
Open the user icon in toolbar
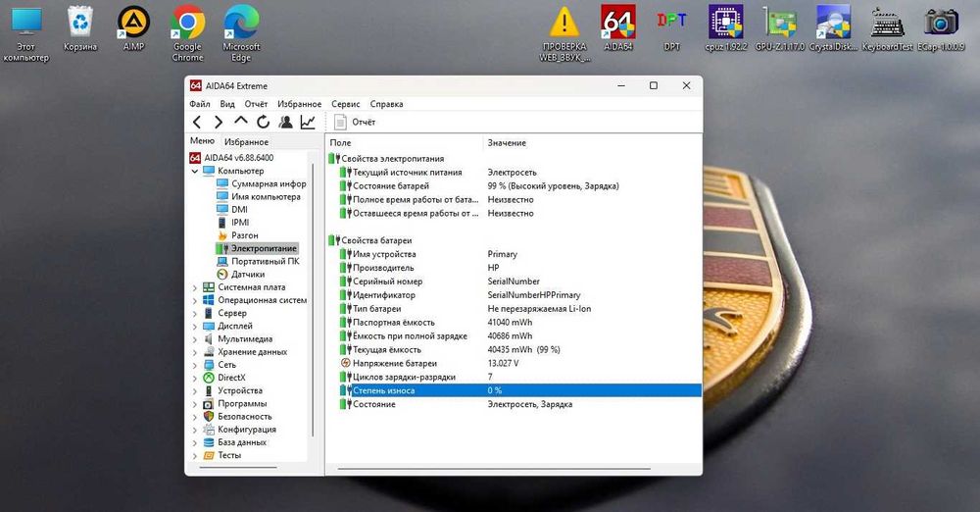(285, 122)
